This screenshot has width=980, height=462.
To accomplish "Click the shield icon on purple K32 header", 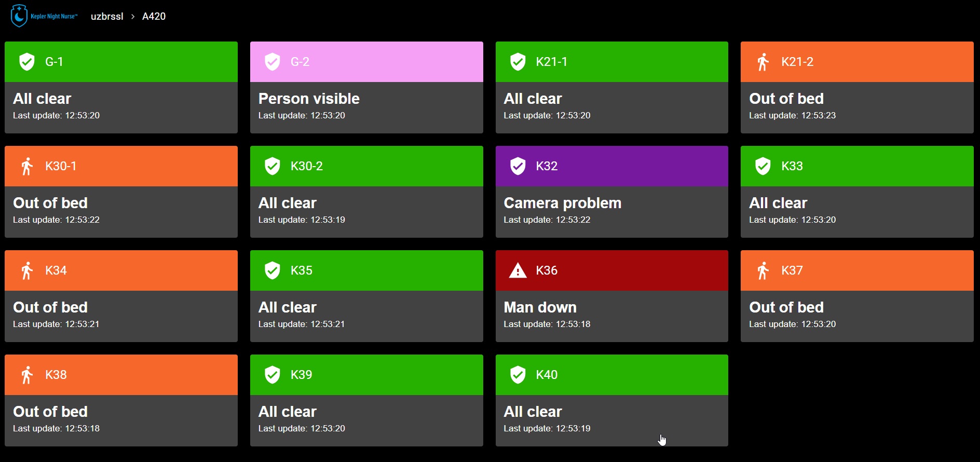I will tap(518, 166).
